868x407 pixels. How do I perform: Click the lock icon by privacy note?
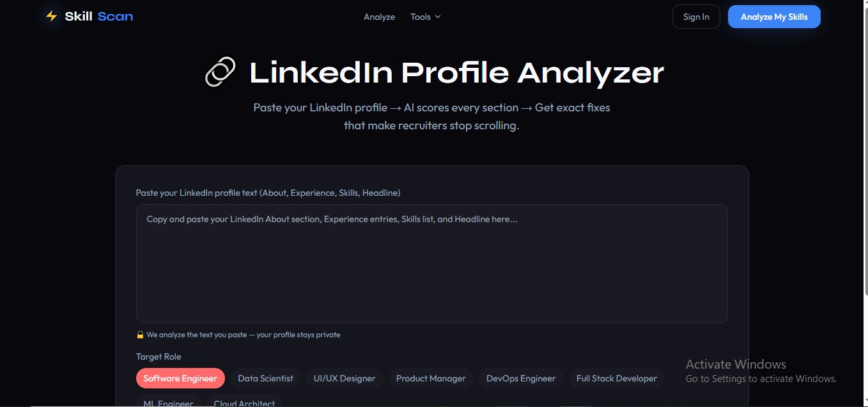coord(140,335)
